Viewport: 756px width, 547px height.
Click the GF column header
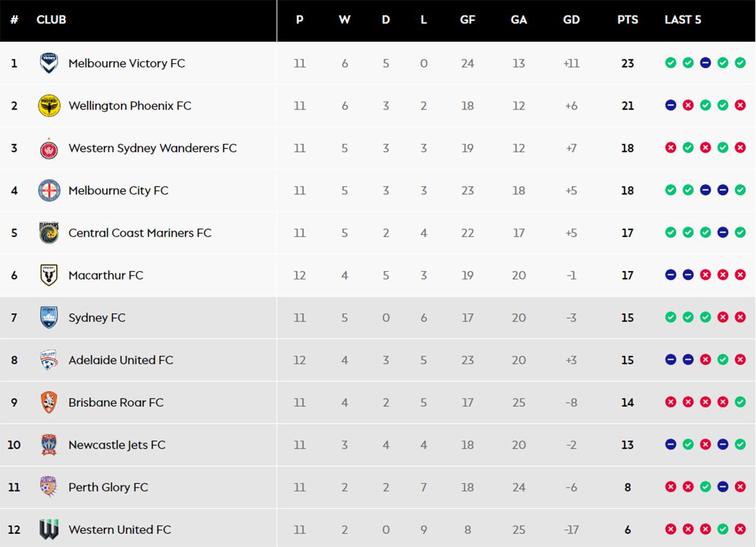(467, 20)
